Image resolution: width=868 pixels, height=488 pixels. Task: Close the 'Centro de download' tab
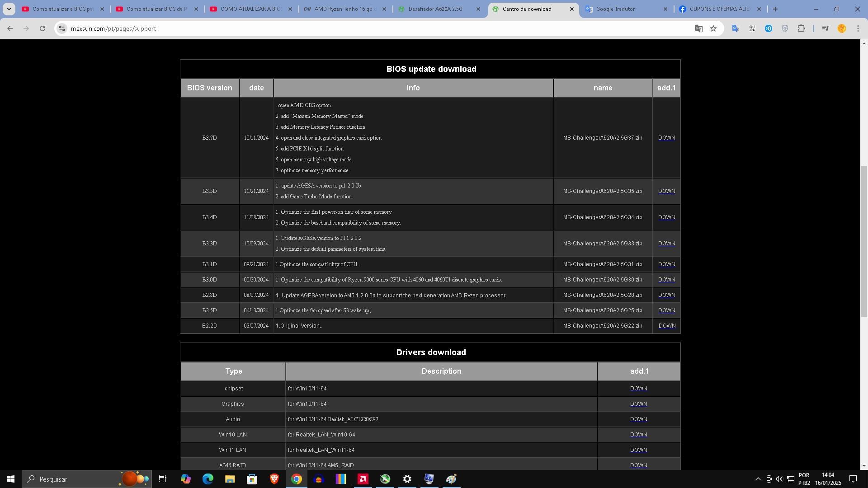[x=571, y=9]
